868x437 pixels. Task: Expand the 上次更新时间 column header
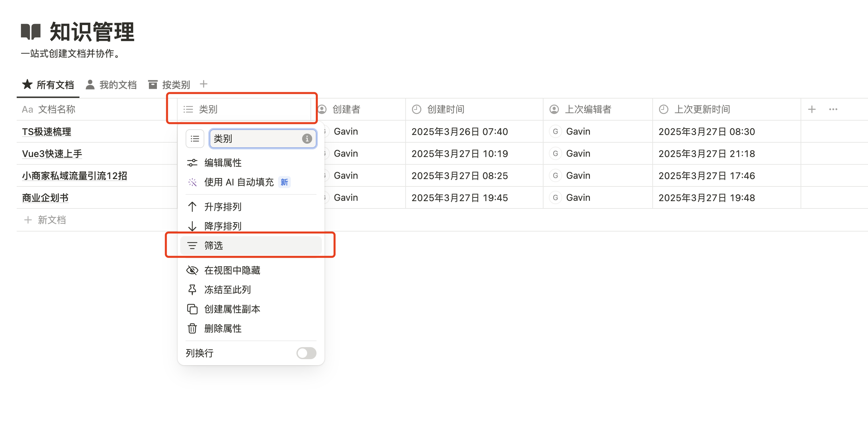(x=702, y=109)
